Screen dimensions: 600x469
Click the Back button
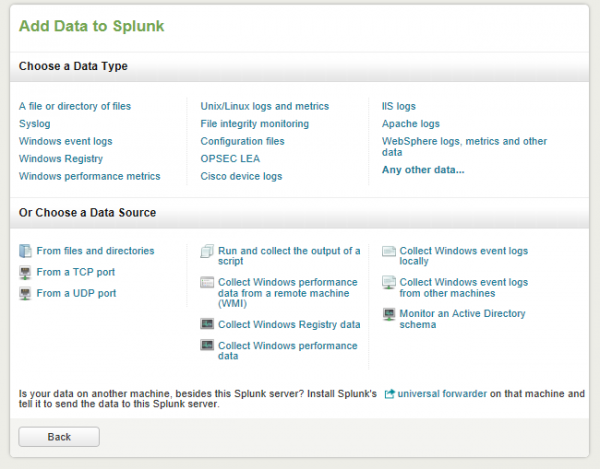[59, 437]
